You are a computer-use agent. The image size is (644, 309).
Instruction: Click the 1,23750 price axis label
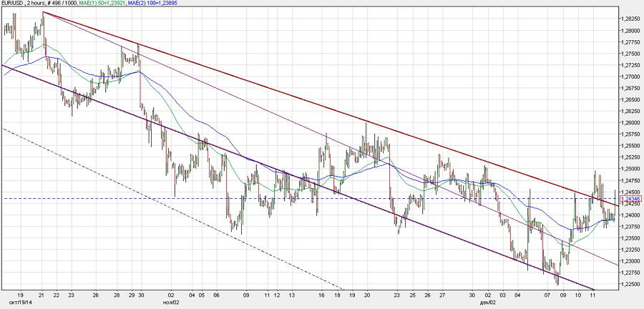(631, 227)
